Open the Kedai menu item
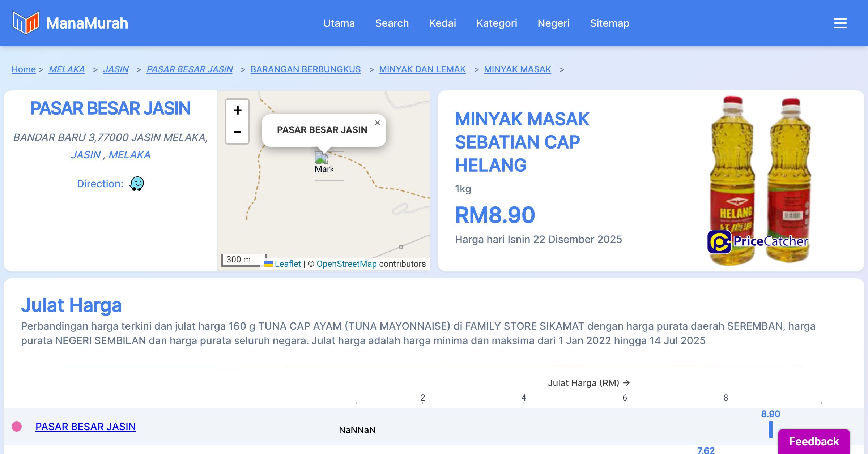Screen dimensions: 868x454 (x=442, y=23)
